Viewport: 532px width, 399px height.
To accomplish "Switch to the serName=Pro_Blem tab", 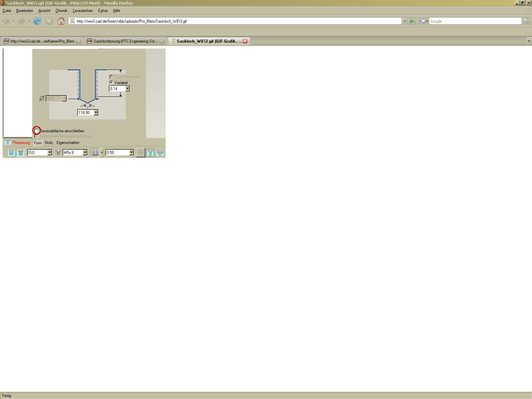I will [x=42, y=41].
